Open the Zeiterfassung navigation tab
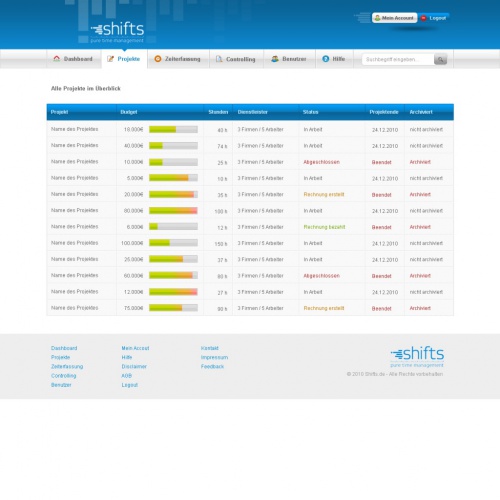The image size is (500, 500). [x=178, y=59]
